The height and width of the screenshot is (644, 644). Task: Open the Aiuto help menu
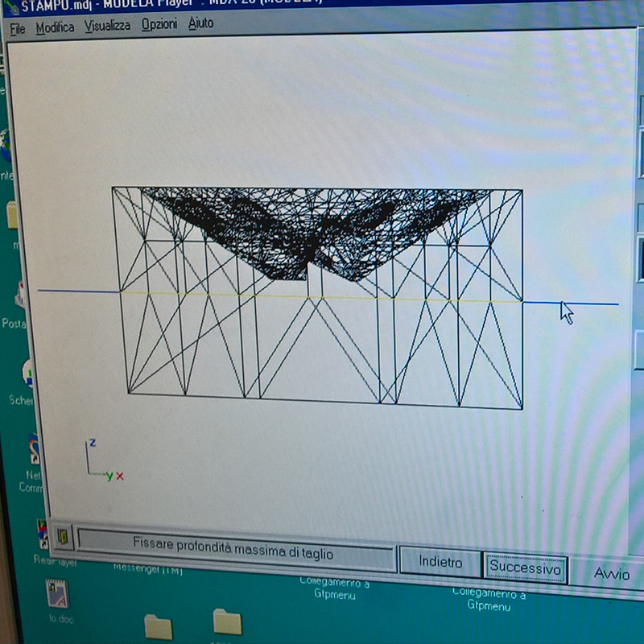pyautogui.click(x=200, y=23)
